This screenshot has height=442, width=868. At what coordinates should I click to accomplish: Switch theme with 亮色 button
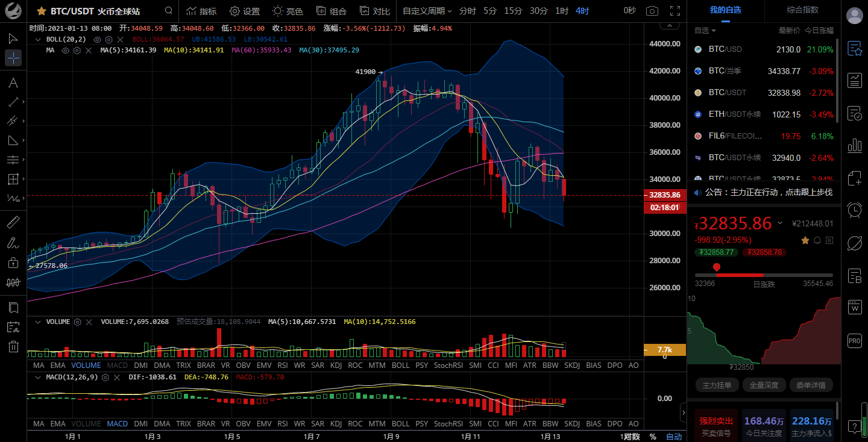pyautogui.click(x=288, y=11)
